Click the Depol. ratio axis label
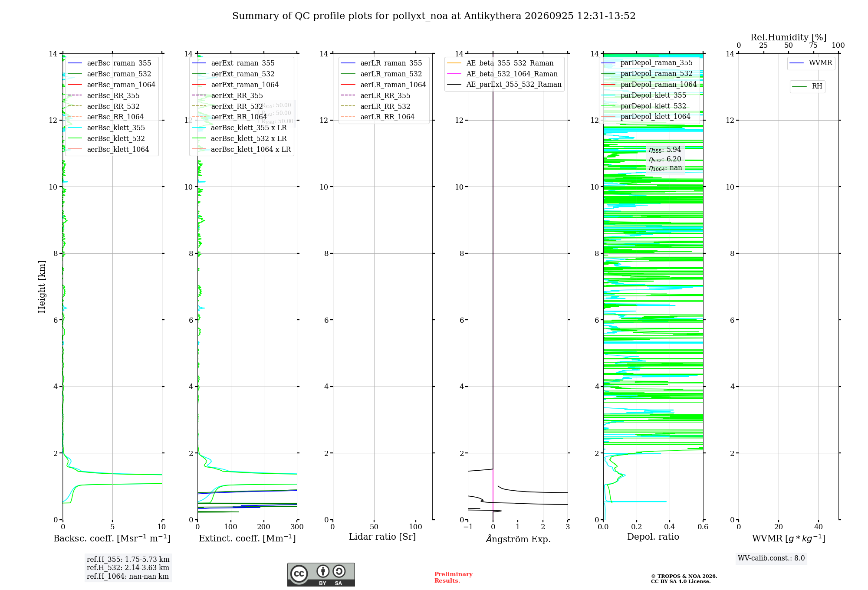The image size is (868, 590). click(653, 537)
